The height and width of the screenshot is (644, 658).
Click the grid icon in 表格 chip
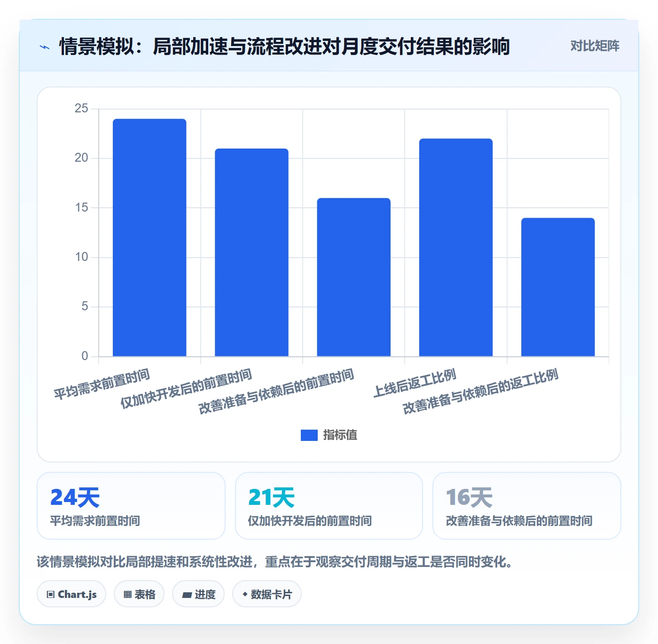point(127,595)
